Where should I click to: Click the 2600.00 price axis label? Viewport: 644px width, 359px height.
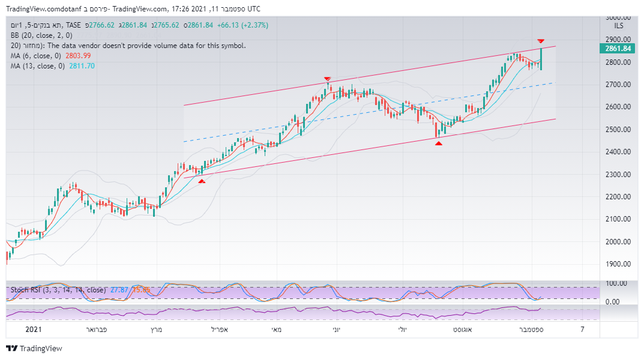[618, 107]
